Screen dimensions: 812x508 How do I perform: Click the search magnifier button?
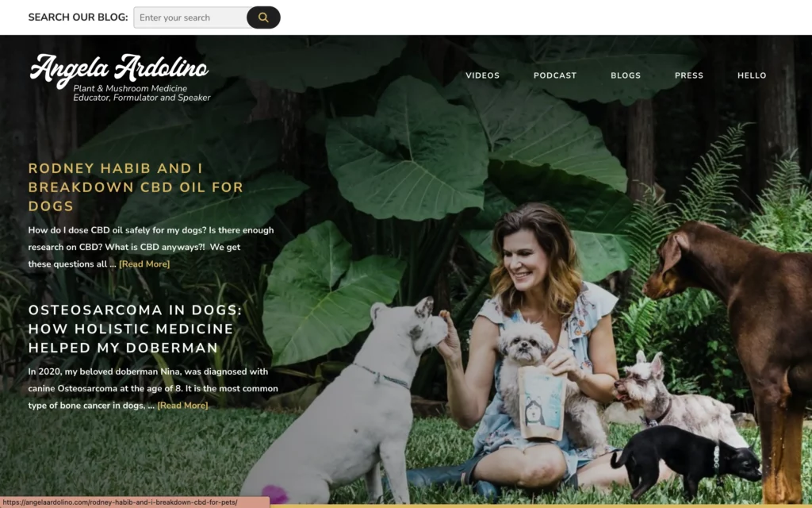tap(263, 17)
